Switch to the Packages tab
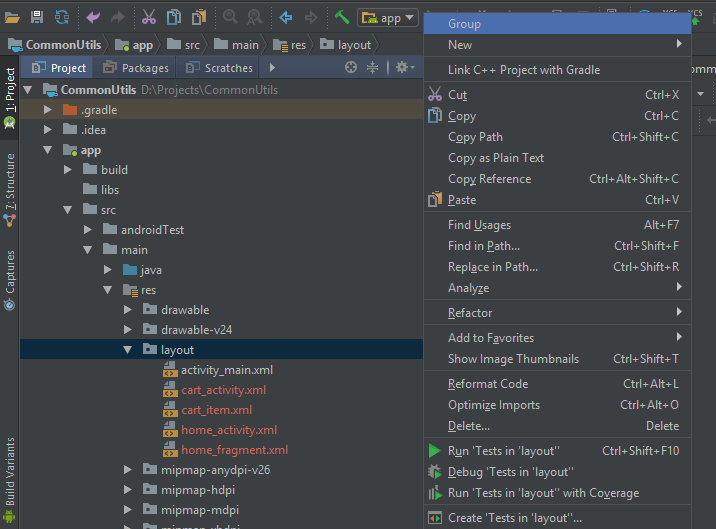 136,68
